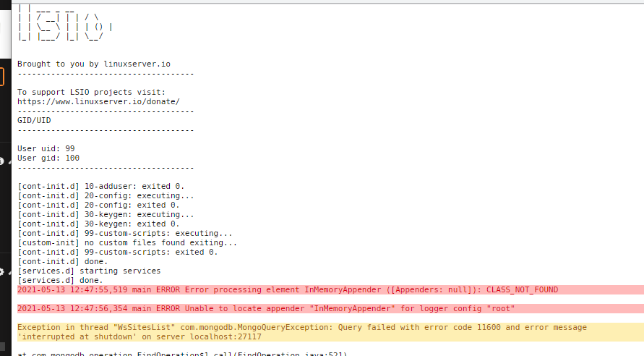The image size is (644, 356).
Task: Click the 'Unable to locate appender' error line
Action: pyautogui.click(x=330, y=309)
